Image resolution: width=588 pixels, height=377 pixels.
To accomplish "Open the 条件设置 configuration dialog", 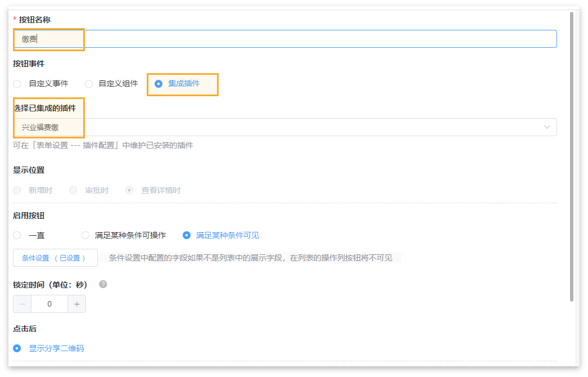I will click(x=55, y=258).
